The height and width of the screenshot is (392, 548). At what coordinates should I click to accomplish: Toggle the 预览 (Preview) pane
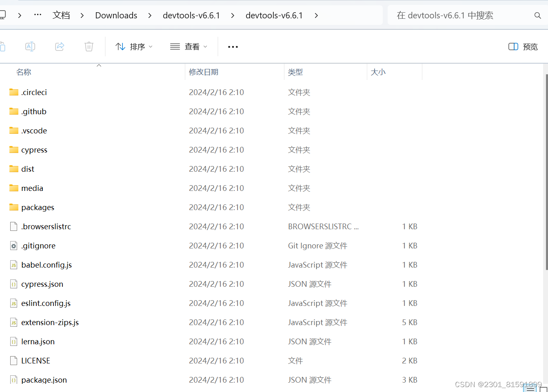pos(523,47)
